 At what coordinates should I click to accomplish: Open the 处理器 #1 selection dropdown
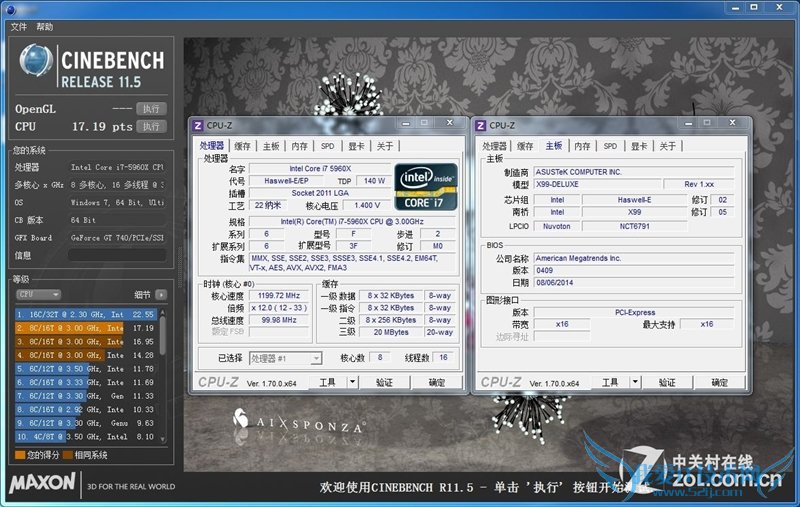tap(285, 358)
